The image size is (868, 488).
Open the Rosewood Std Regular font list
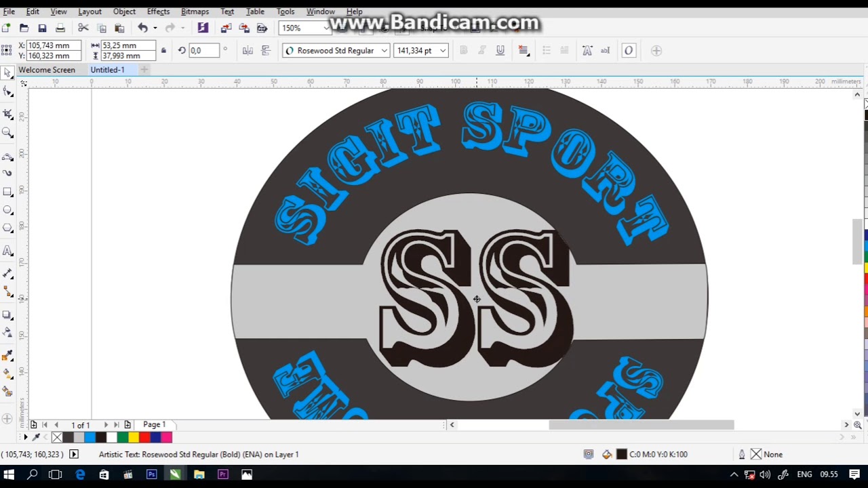(384, 51)
